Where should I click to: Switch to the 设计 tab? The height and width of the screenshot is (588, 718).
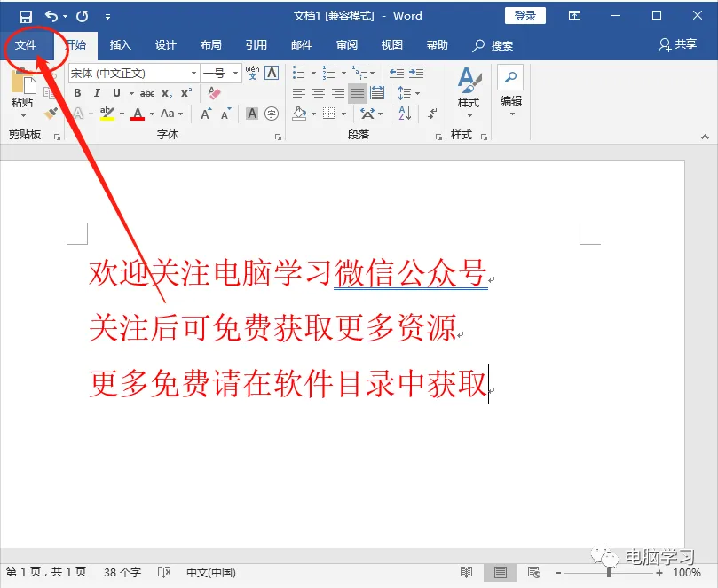coord(166,45)
